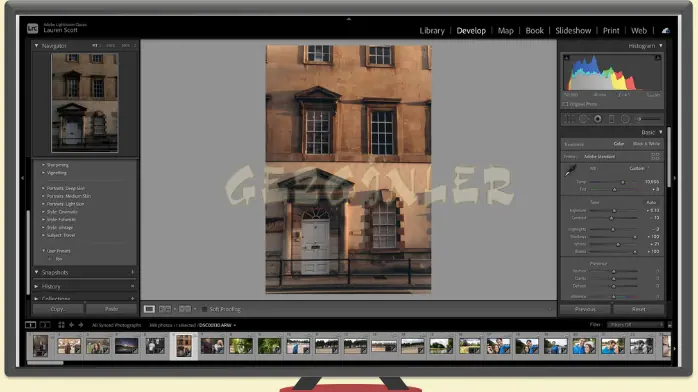Screen dimensions: 698x392
Task: Expand the Vignetting preset group
Action: [x=43, y=173]
